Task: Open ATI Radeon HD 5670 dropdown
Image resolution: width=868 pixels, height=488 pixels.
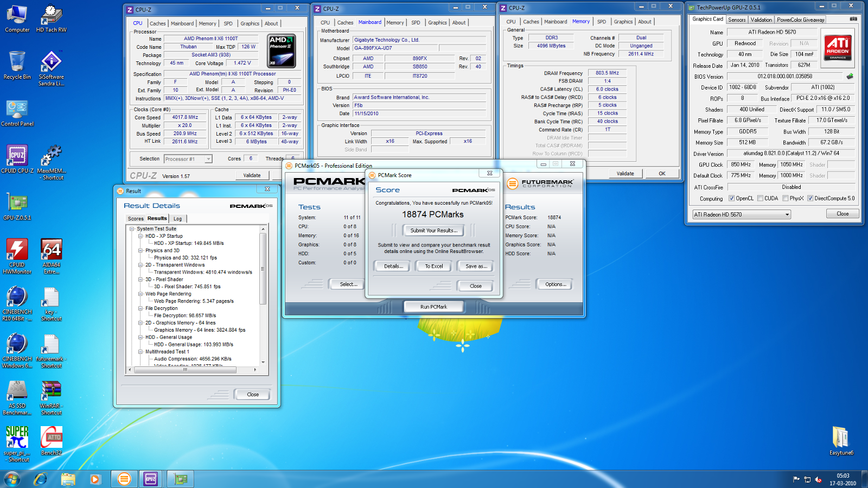Action: (x=741, y=214)
